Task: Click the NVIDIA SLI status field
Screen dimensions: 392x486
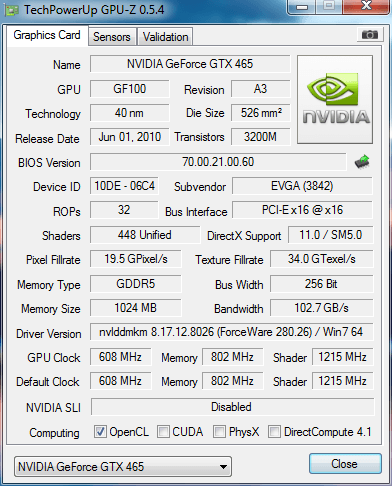Action: point(232,407)
